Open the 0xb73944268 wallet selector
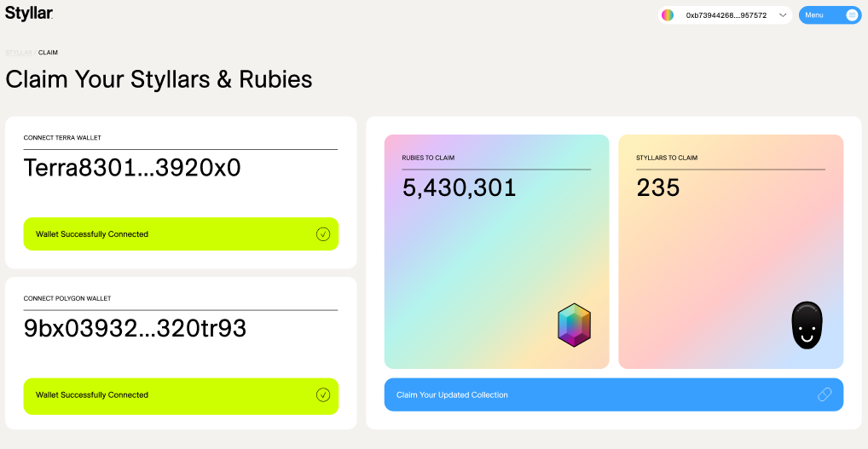 [726, 15]
